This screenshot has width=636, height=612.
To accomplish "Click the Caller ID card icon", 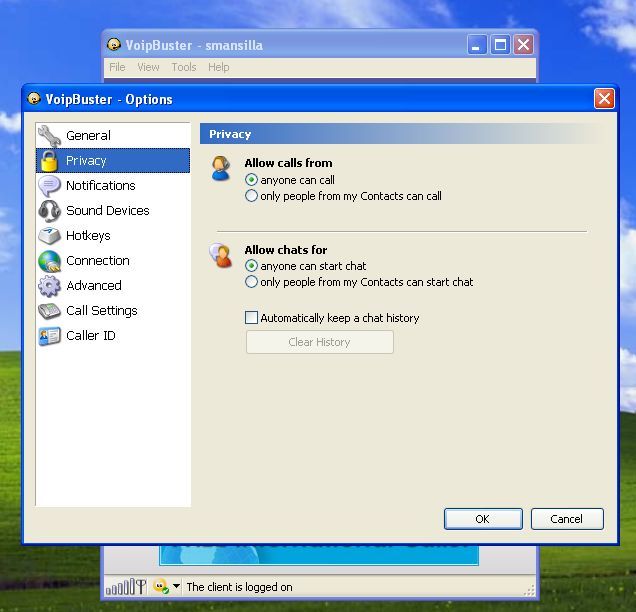I will (49, 336).
